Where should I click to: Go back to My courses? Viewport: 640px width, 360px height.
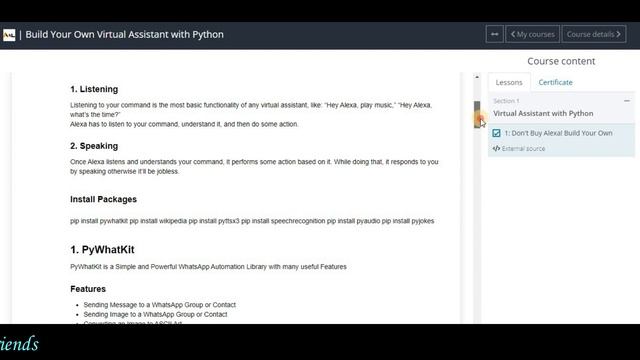tap(533, 34)
